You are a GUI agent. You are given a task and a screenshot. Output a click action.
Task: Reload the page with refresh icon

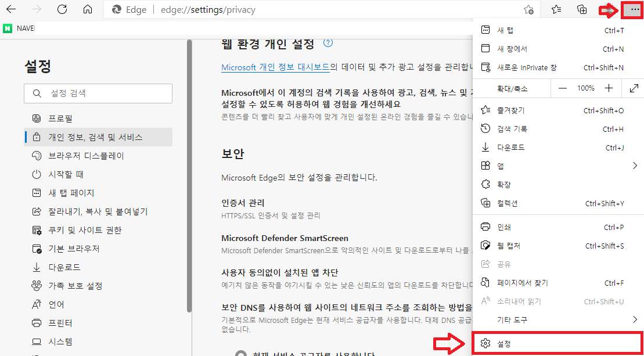tap(62, 10)
